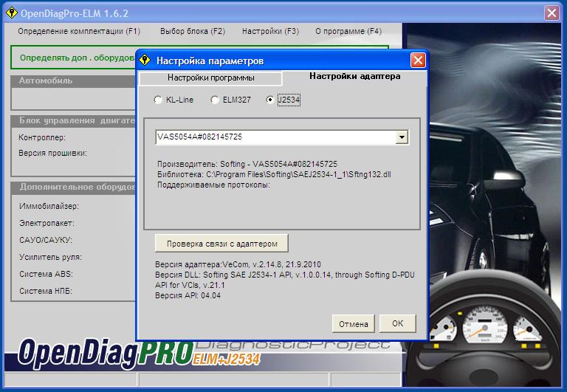The height and width of the screenshot is (392, 567).
Task: Click the САУО/САУКУ: label
Action: [46, 240]
